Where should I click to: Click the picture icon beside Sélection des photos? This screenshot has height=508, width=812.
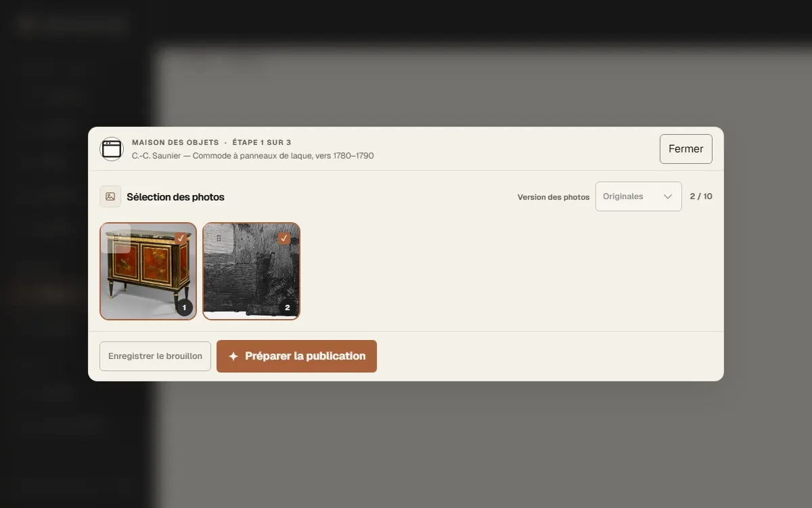pos(110,196)
